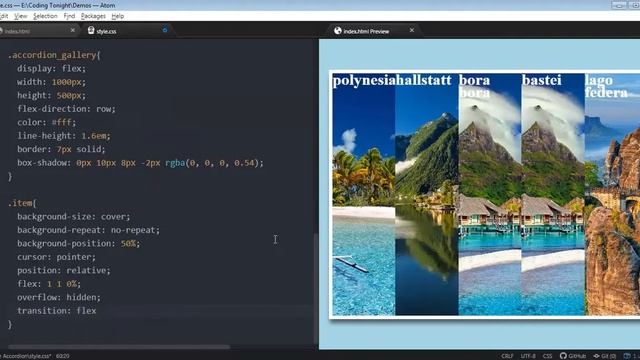The image size is (640, 360).
Task: Click the CRLF line ending indicator
Action: (x=507, y=356)
